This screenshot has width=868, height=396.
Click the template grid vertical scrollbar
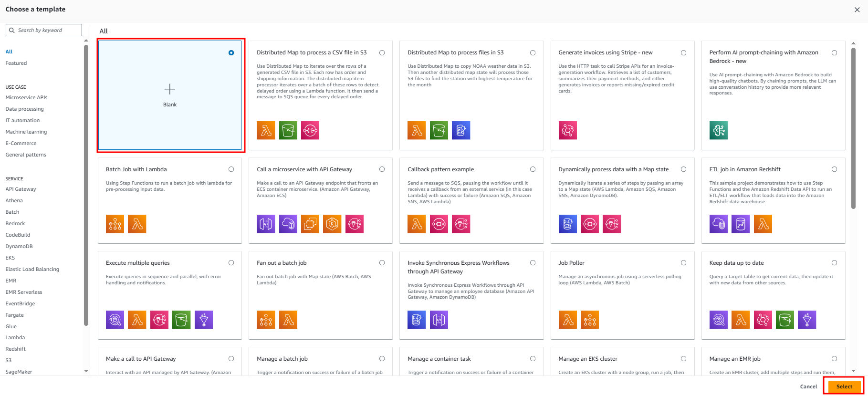(854, 128)
